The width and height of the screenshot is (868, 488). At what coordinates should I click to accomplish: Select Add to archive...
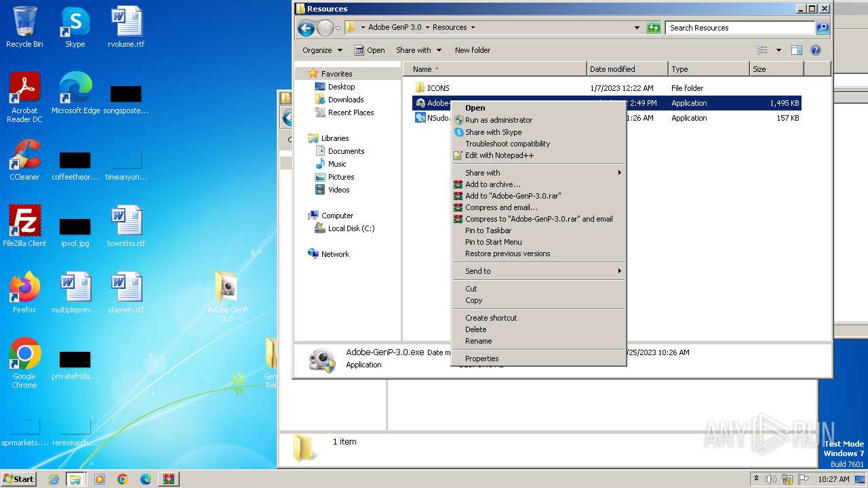[x=538, y=184]
